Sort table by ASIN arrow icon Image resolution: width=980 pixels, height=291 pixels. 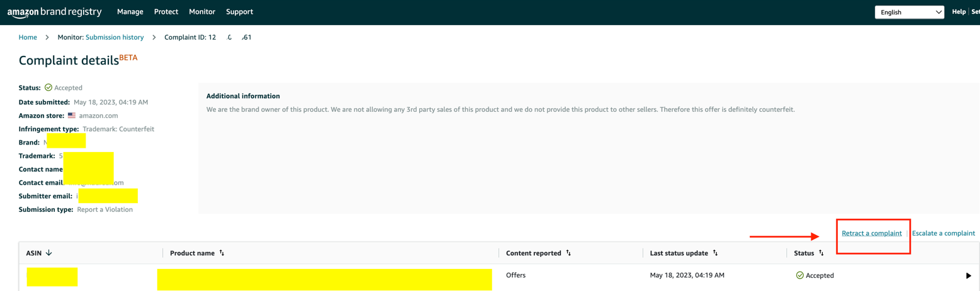[49, 253]
